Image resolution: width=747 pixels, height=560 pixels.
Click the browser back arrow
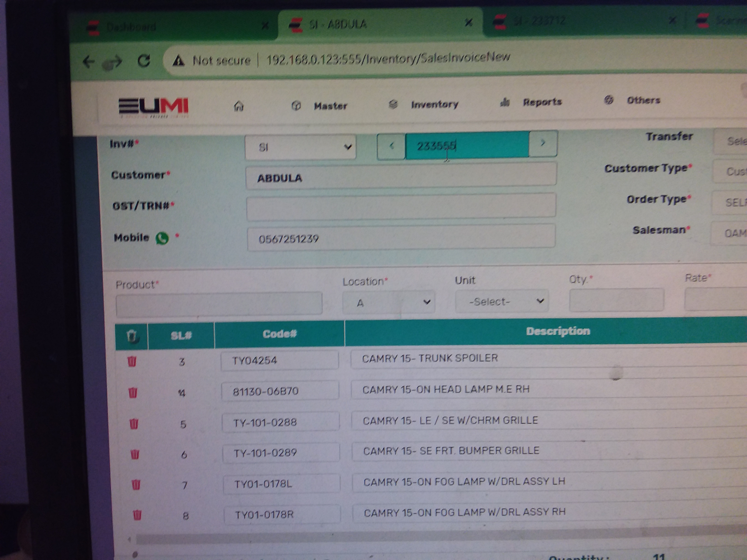(x=89, y=62)
